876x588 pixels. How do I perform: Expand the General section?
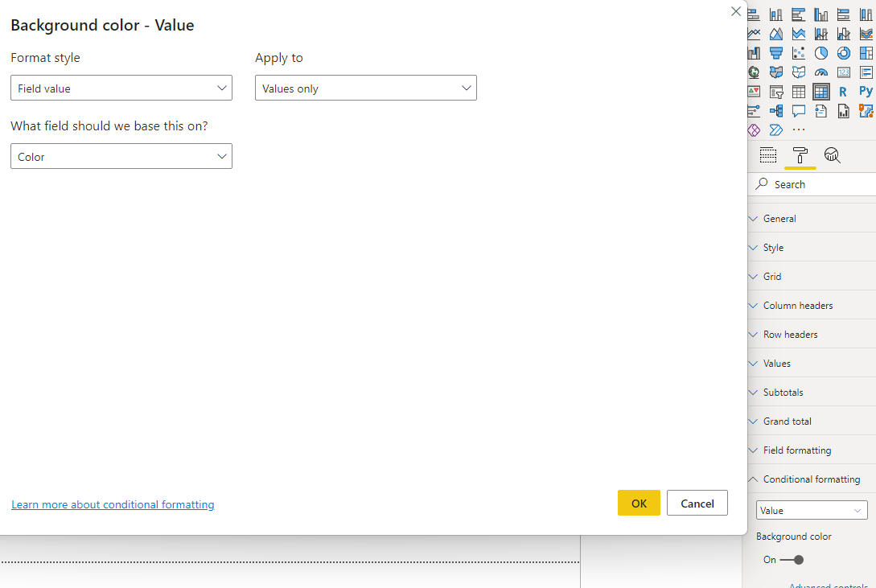pos(812,218)
